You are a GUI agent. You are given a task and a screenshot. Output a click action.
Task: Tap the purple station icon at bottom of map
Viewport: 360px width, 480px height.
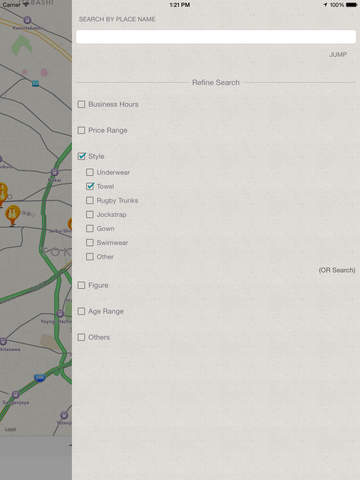pyautogui.click(x=64, y=415)
